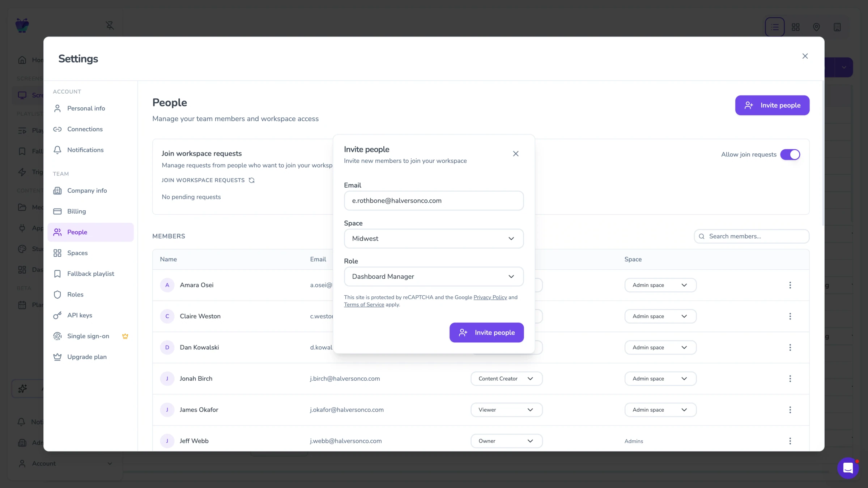Open Notifications settings
The height and width of the screenshot is (488, 868).
(x=90, y=150)
